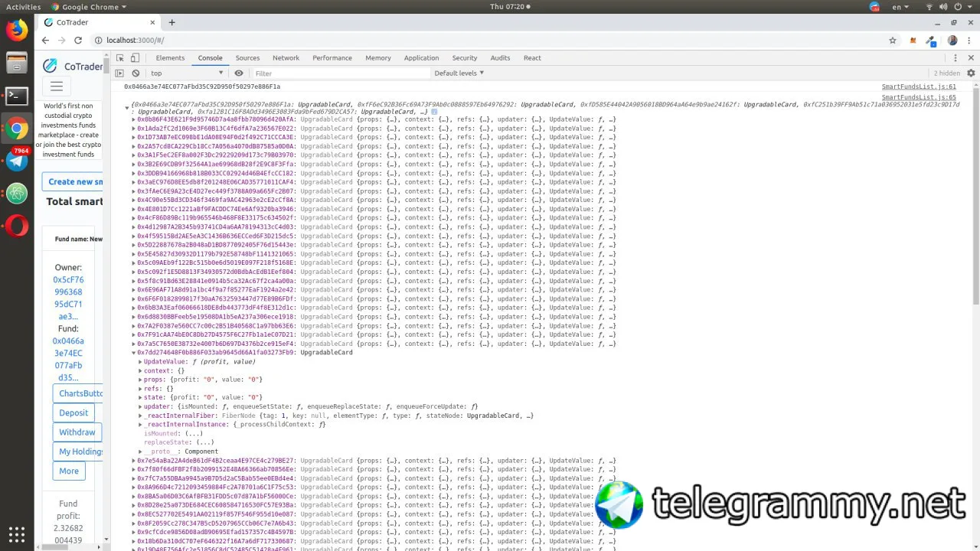Open DevTools three-dot customize menu
Screen dimensions: 980x551
955,58
